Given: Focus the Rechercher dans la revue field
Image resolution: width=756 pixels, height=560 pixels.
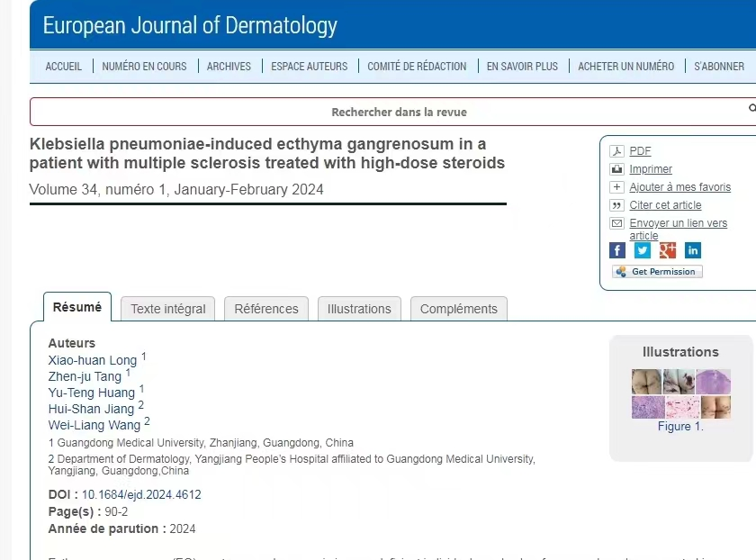Looking at the screenshot, I should click(393, 112).
